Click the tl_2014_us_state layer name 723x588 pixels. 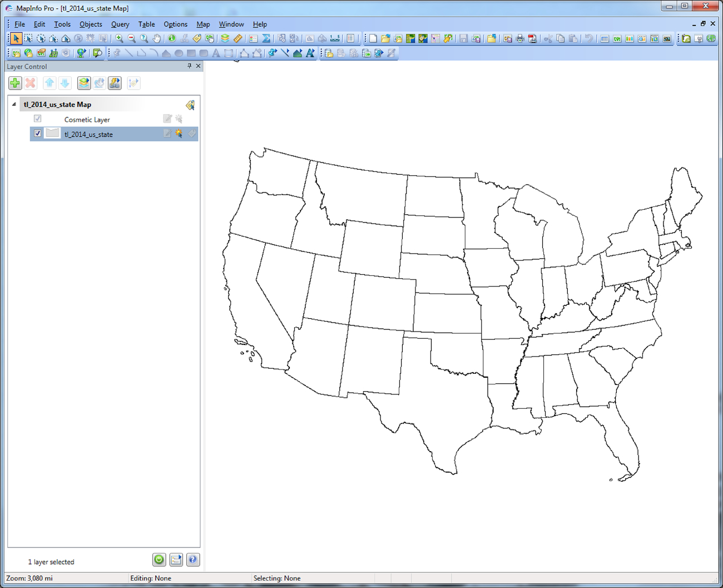click(88, 134)
